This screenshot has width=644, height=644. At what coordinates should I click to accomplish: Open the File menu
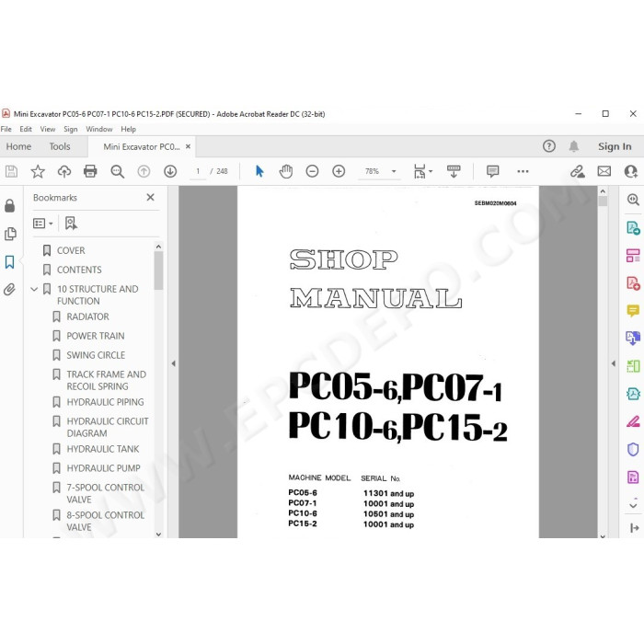(x=6, y=129)
